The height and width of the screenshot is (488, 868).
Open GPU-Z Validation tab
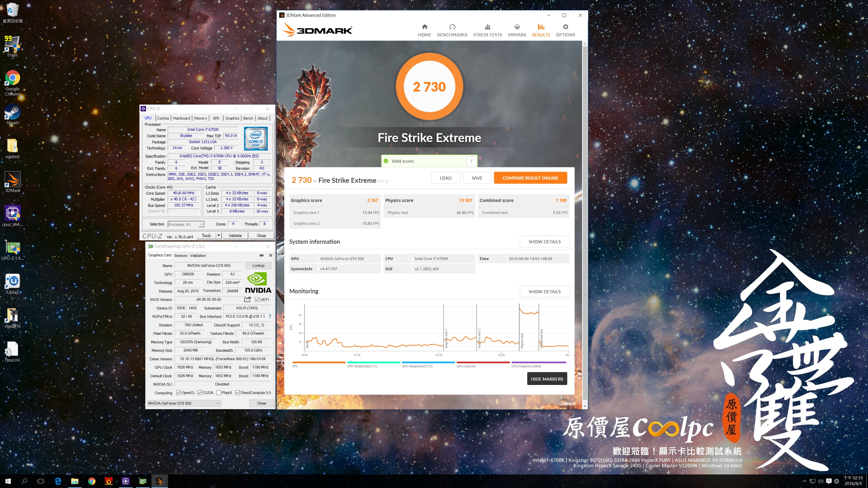(x=198, y=255)
